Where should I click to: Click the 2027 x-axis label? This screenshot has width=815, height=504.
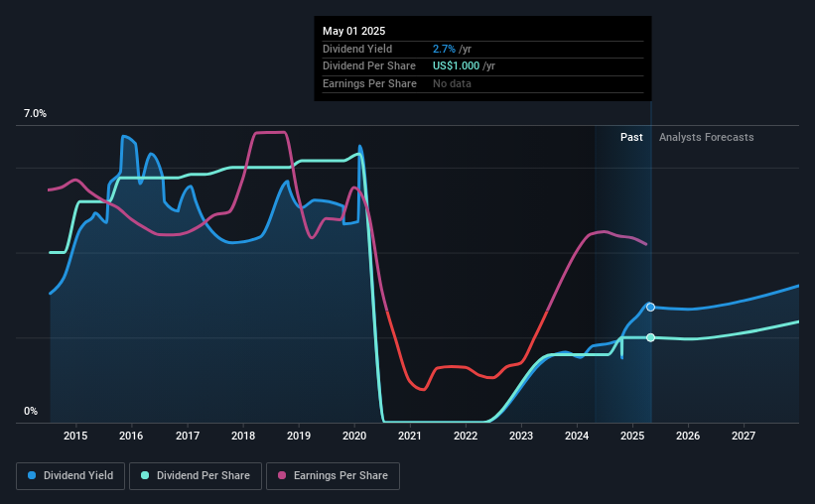point(744,436)
